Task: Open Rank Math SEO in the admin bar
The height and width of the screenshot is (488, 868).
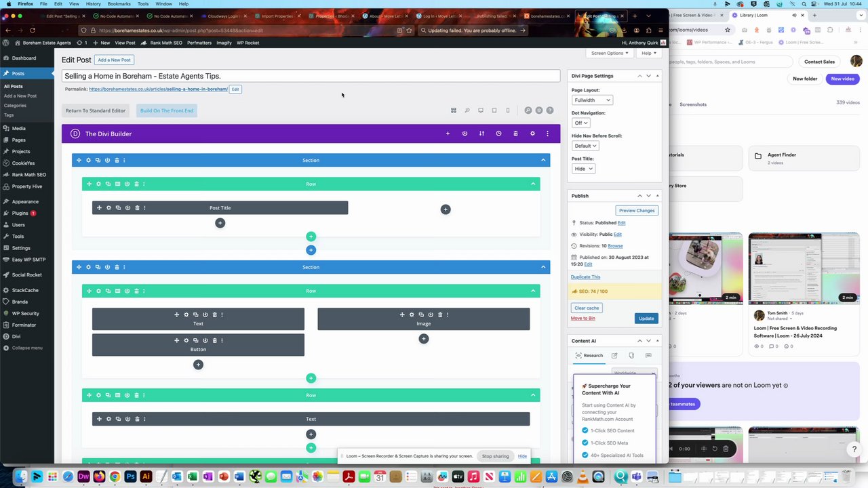Action: click(162, 43)
